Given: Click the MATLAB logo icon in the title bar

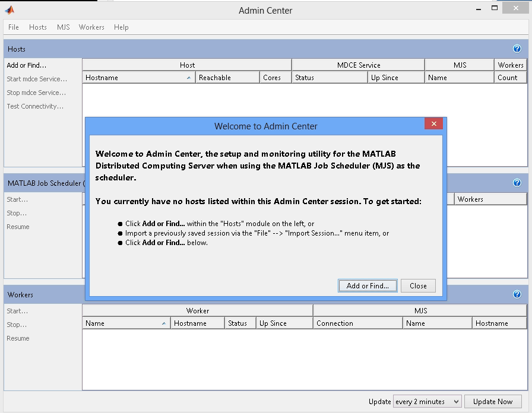Looking at the screenshot, I should click(10, 10).
